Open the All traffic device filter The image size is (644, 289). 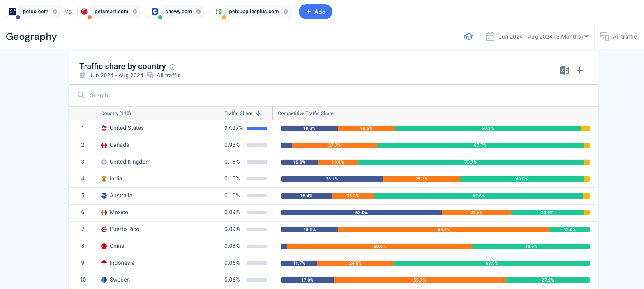pos(619,37)
